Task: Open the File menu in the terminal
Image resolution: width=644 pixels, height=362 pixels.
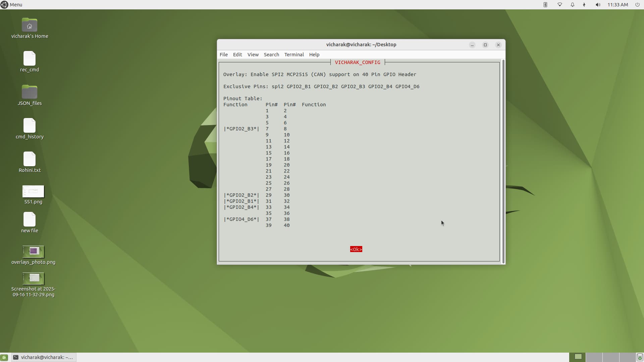Action: [223, 55]
